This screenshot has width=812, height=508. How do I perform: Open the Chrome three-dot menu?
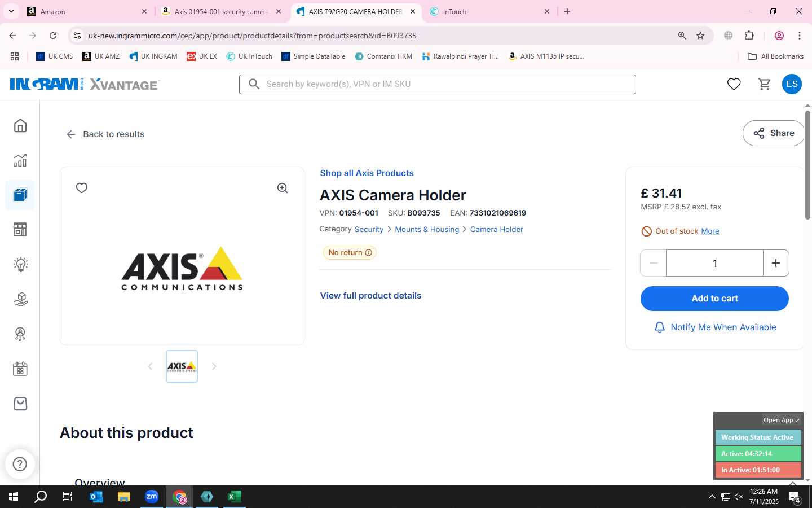pyautogui.click(x=799, y=36)
